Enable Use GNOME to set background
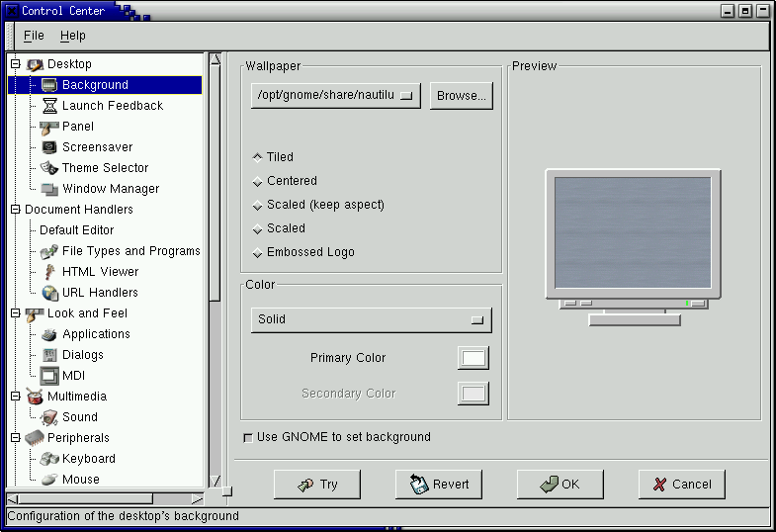 (247, 437)
